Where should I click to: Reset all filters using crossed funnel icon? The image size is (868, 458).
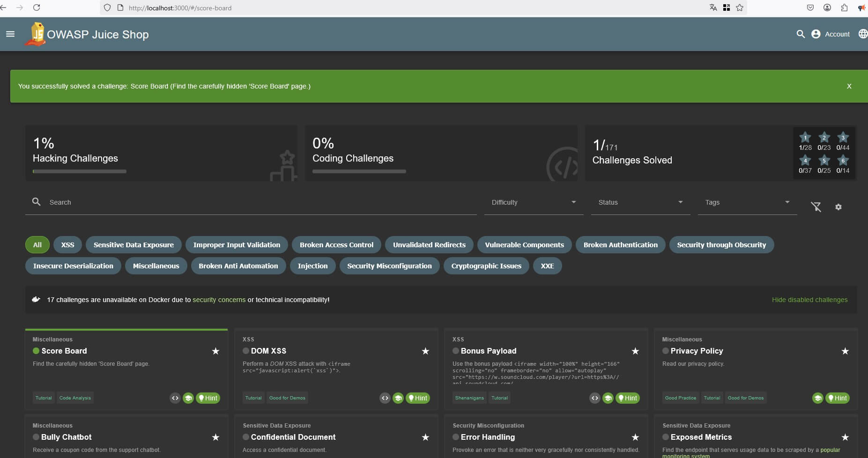(x=816, y=207)
